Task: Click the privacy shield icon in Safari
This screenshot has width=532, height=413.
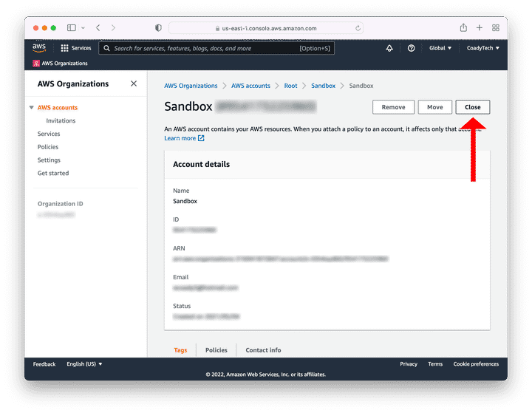Action: click(158, 28)
